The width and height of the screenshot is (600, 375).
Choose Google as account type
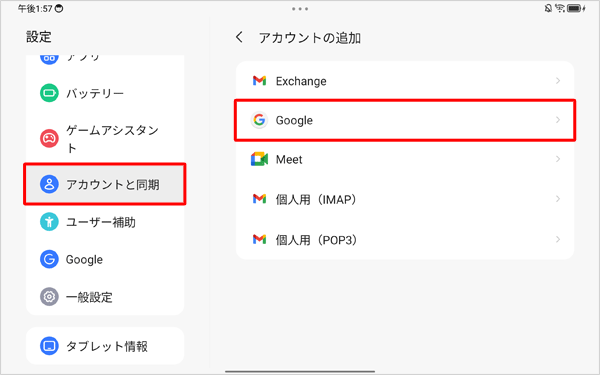(405, 120)
